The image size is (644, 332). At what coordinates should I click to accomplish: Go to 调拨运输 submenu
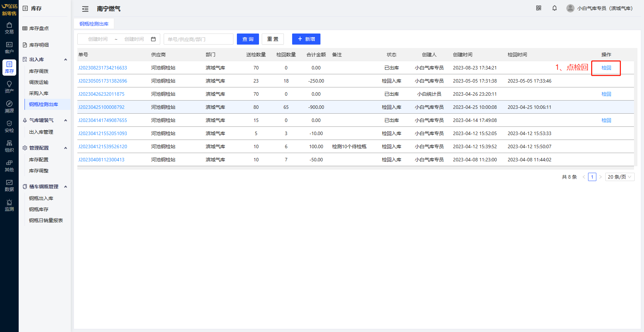(x=39, y=82)
